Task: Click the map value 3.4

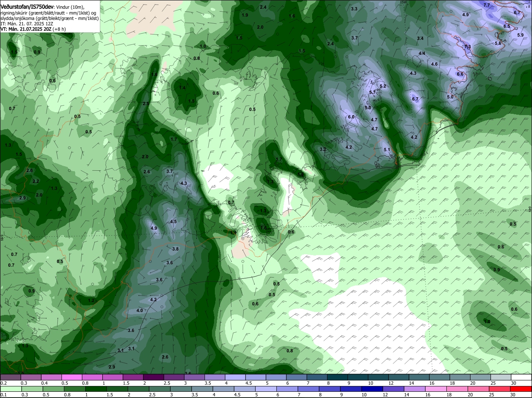Action: pyautogui.click(x=420, y=39)
